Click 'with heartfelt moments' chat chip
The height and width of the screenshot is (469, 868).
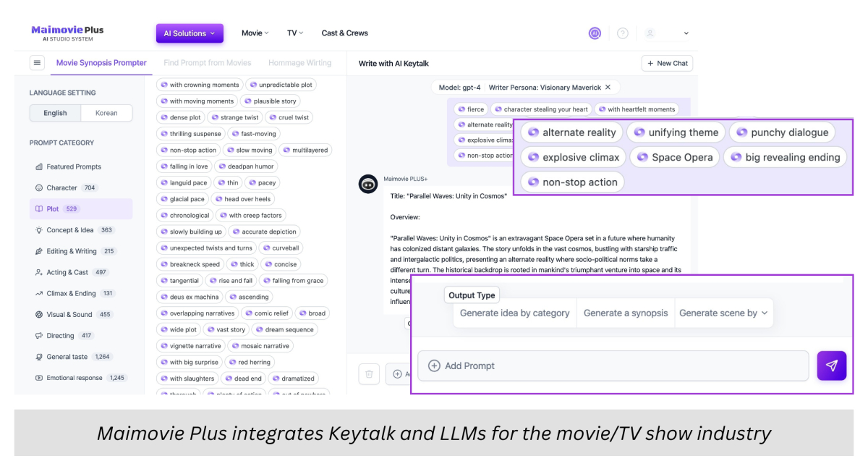637,109
